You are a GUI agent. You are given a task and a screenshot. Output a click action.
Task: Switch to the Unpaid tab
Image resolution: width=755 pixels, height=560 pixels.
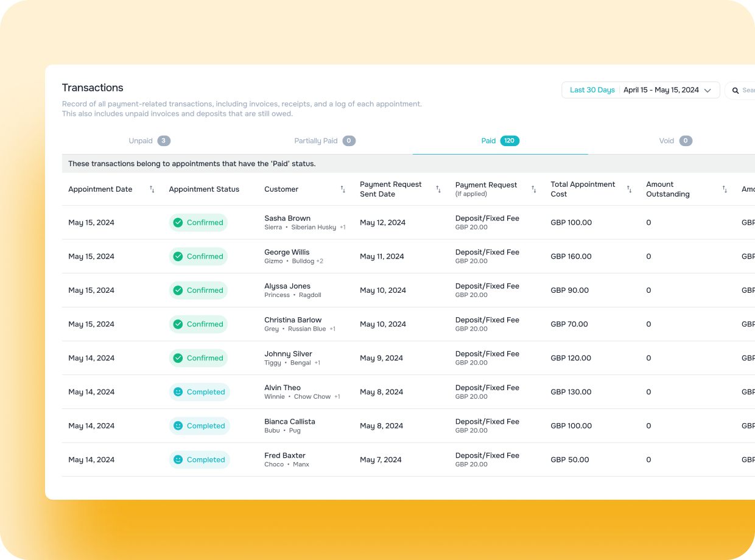click(149, 141)
